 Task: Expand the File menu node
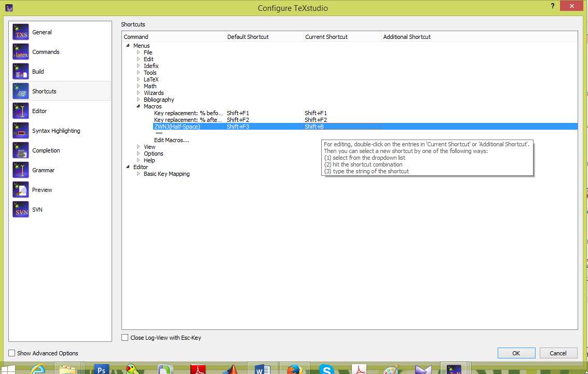click(x=139, y=52)
